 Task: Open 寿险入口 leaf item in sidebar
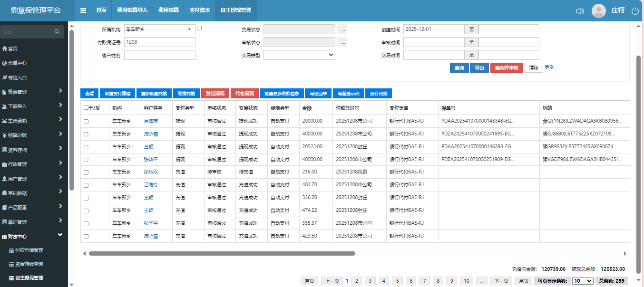click(x=5, y=77)
